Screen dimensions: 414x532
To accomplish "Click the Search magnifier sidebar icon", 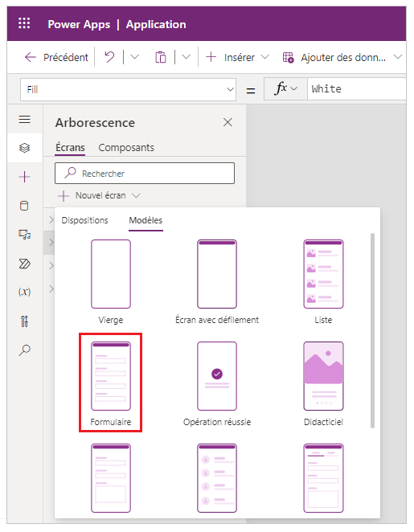I will click(x=24, y=350).
